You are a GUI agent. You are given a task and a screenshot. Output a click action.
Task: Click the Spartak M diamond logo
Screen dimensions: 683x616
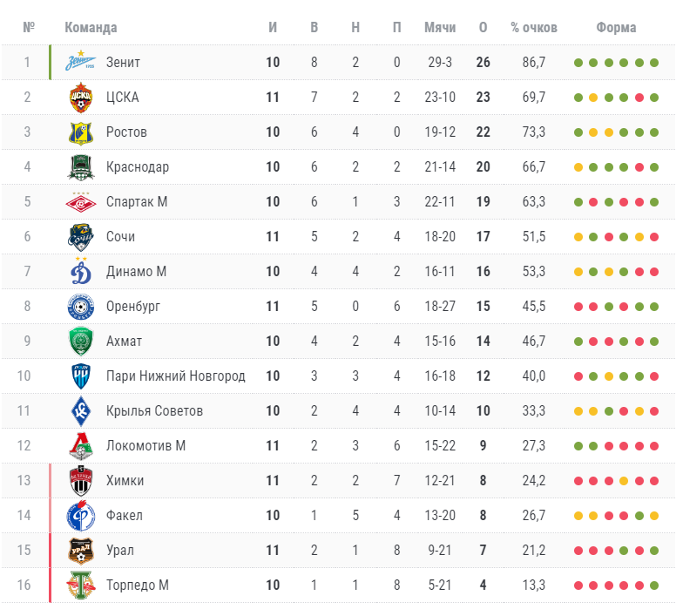point(81,201)
